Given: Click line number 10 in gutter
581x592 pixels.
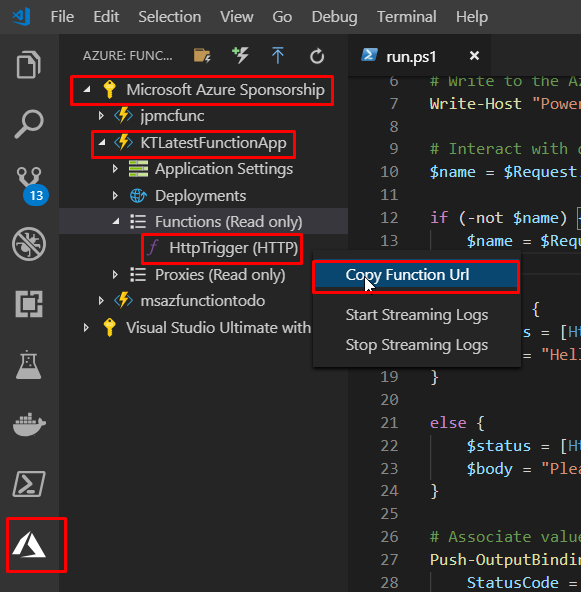Looking at the screenshot, I should click(389, 172).
